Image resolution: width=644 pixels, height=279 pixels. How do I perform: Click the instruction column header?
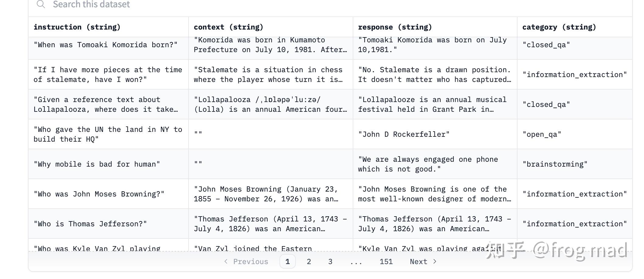click(x=77, y=27)
